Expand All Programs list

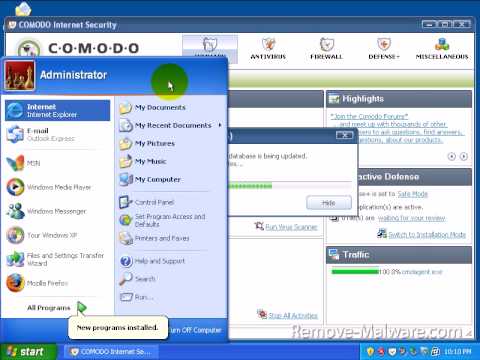point(57,308)
